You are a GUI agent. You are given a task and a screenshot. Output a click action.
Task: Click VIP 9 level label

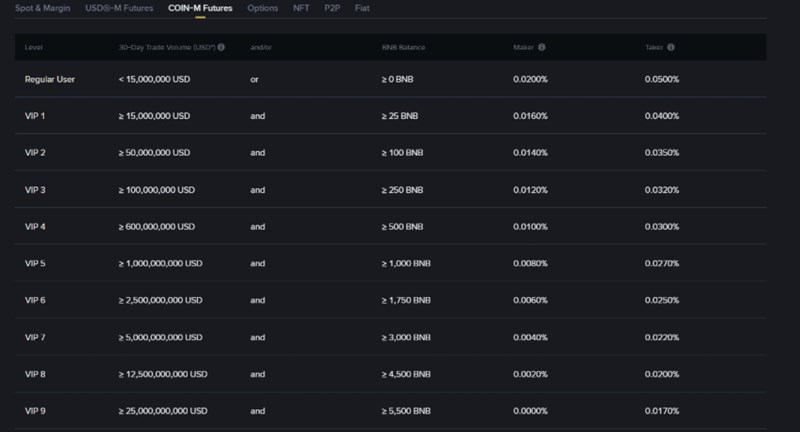tap(36, 410)
